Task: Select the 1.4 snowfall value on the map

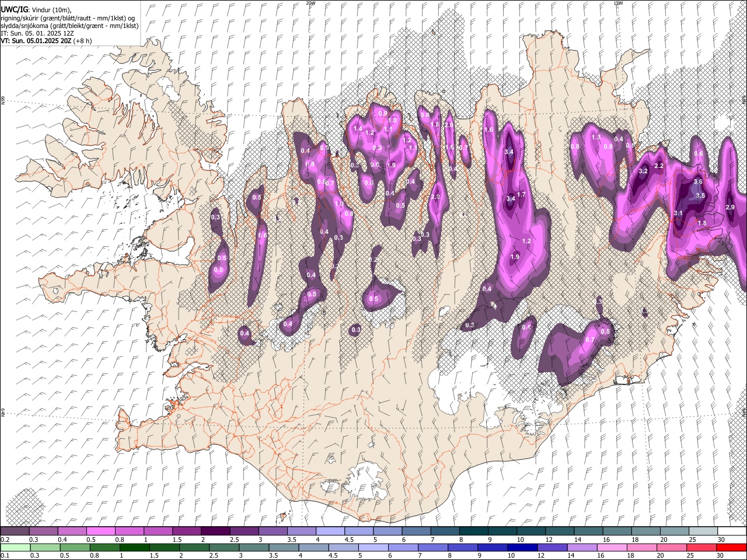Action: (x=358, y=129)
